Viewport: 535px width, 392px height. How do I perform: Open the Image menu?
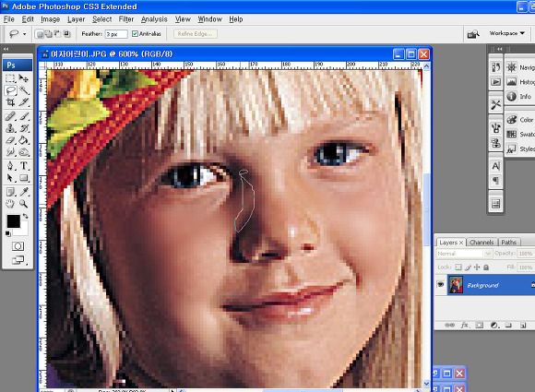[x=50, y=19]
